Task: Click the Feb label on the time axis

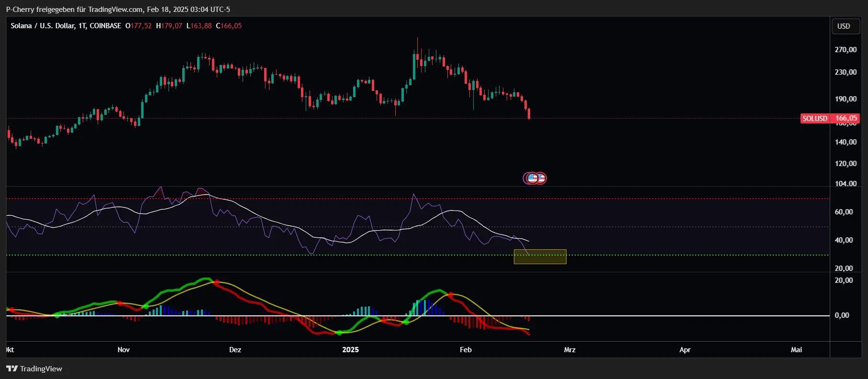Action: pos(466,350)
